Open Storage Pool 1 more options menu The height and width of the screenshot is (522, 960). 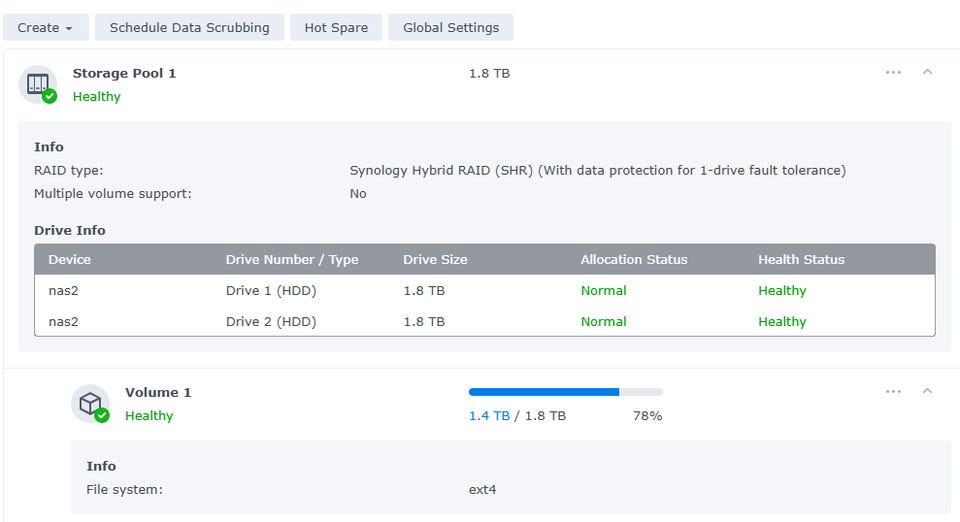pyautogui.click(x=893, y=72)
